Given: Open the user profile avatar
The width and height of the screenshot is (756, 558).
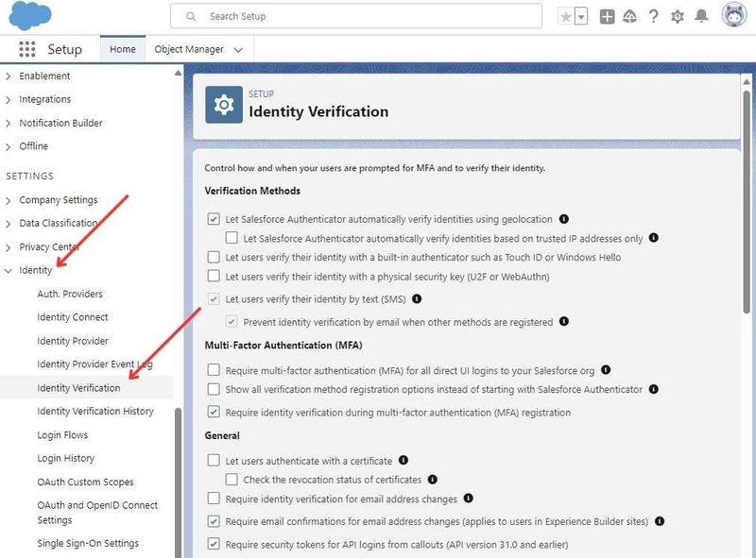Looking at the screenshot, I should coord(734,14).
